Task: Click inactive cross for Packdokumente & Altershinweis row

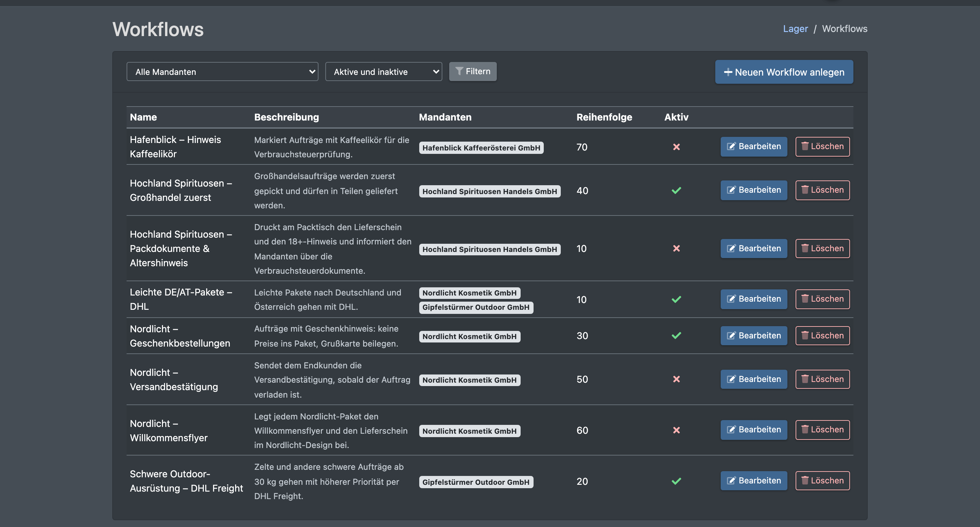Action: pyautogui.click(x=676, y=249)
